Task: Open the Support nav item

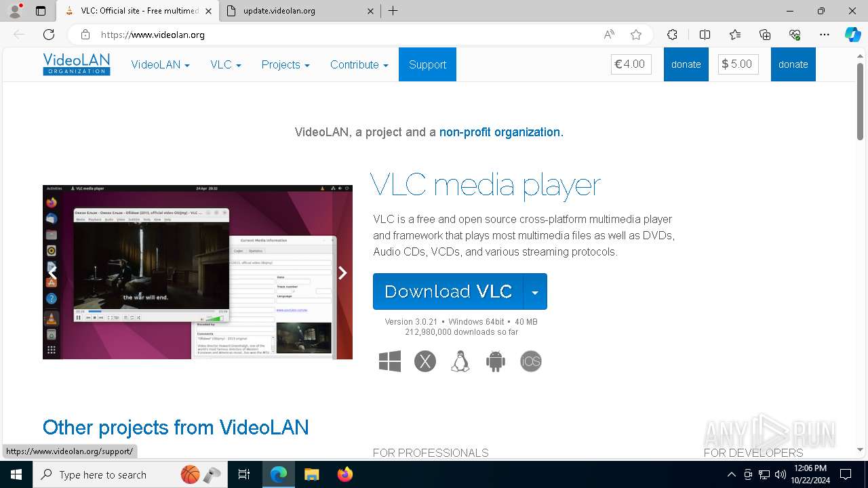Action: coord(427,64)
